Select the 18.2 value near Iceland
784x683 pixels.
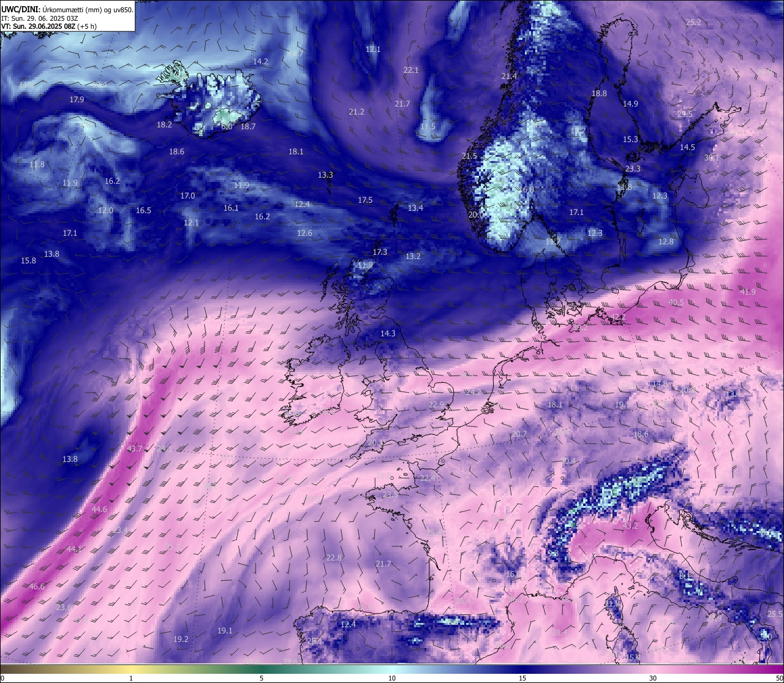coord(164,125)
